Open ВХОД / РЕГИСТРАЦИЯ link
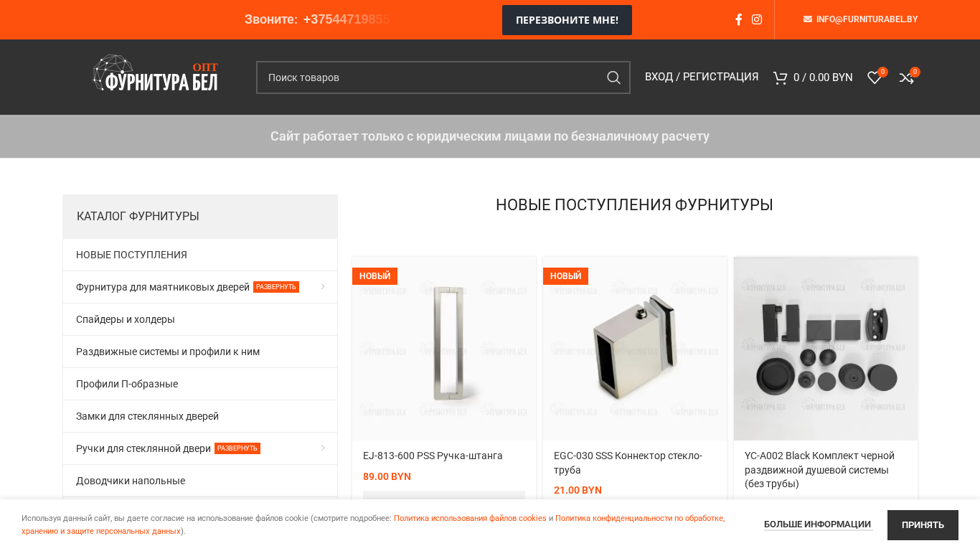980x551 pixels. (702, 77)
